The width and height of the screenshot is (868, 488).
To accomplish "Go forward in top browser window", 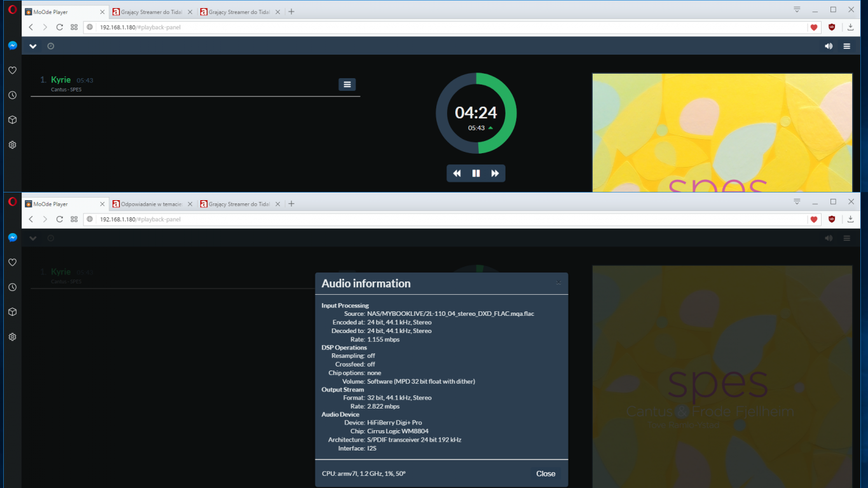I will [x=45, y=27].
